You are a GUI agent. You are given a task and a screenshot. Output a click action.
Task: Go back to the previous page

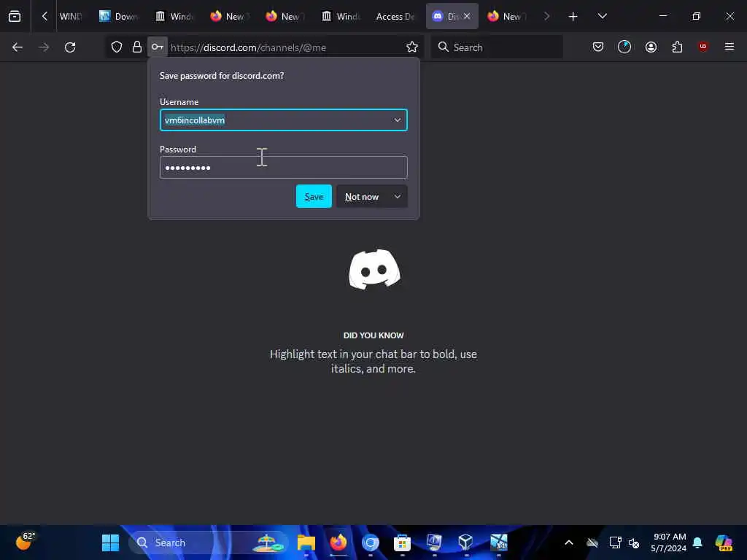[18, 47]
